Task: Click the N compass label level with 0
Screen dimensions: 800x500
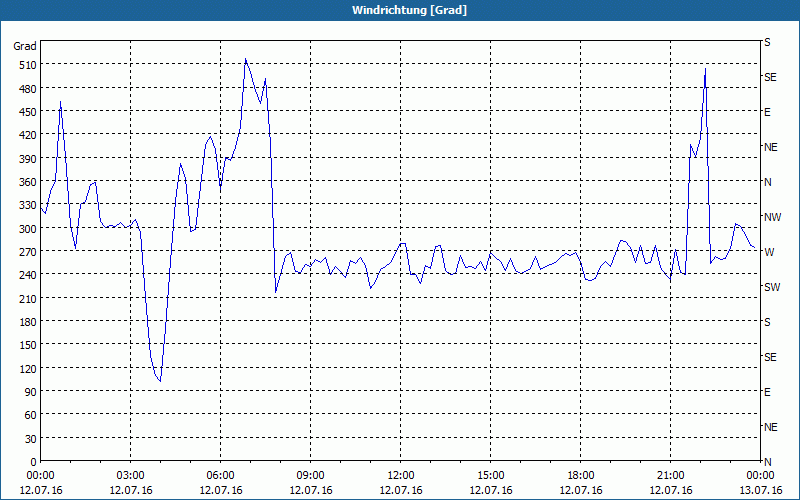Action: pyautogui.click(x=767, y=462)
